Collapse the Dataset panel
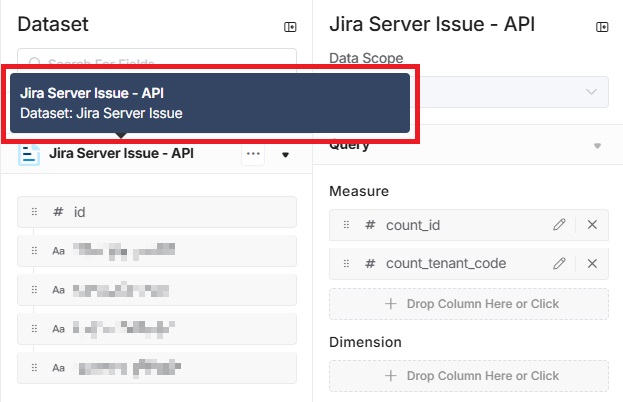Viewport: 623px width, 402px height. coord(290,27)
